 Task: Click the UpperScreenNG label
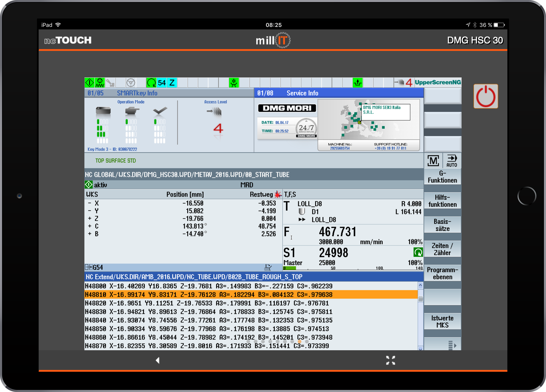438,82
